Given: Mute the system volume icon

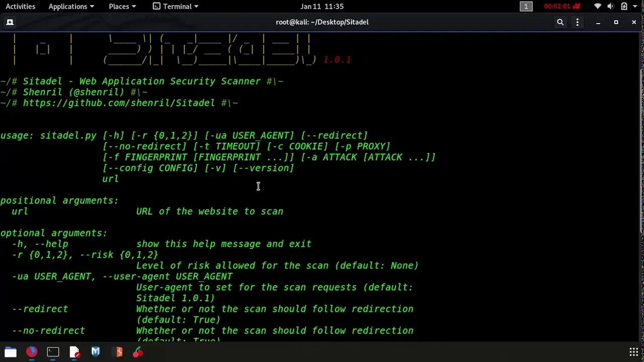Looking at the screenshot, I should pyautogui.click(x=610, y=6).
